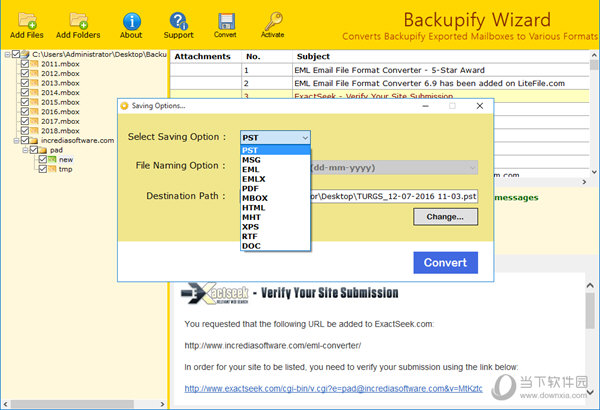The width and height of the screenshot is (600, 410).
Task: Click the Add Folders toolbar icon
Action: [78, 21]
